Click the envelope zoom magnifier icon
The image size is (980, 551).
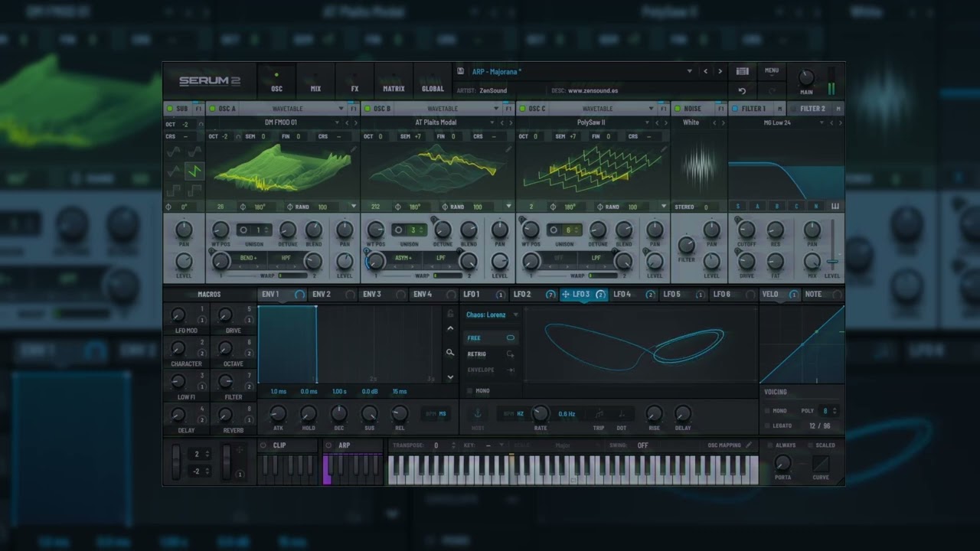click(x=450, y=353)
